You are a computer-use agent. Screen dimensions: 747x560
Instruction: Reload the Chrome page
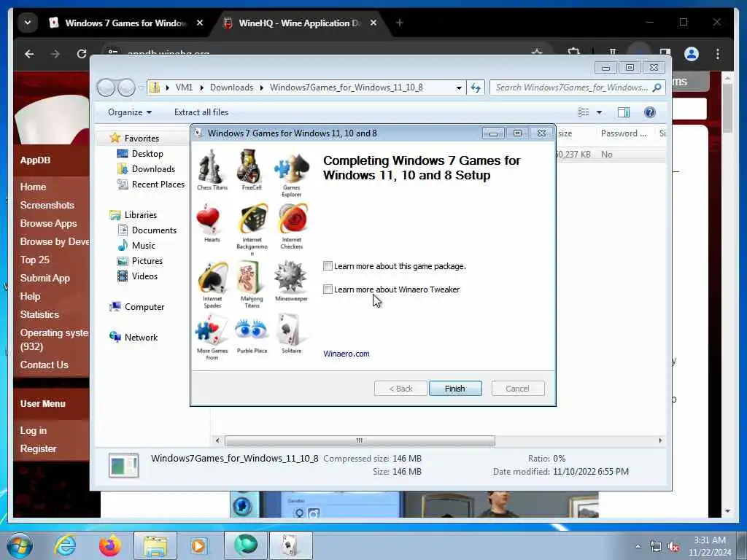[x=82, y=54]
